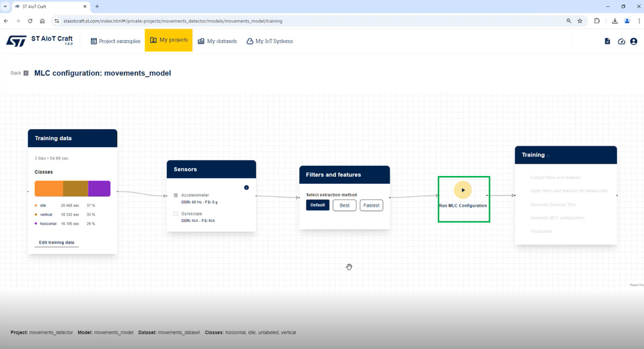Run the MLC Configuration play button
Image resolution: width=644 pixels, height=349 pixels.
click(463, 190)
